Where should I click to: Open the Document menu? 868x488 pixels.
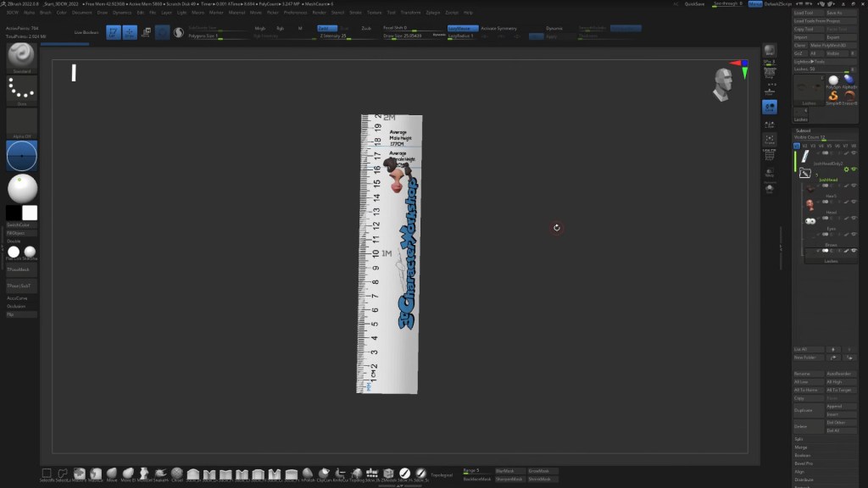[x=82, y=12]
